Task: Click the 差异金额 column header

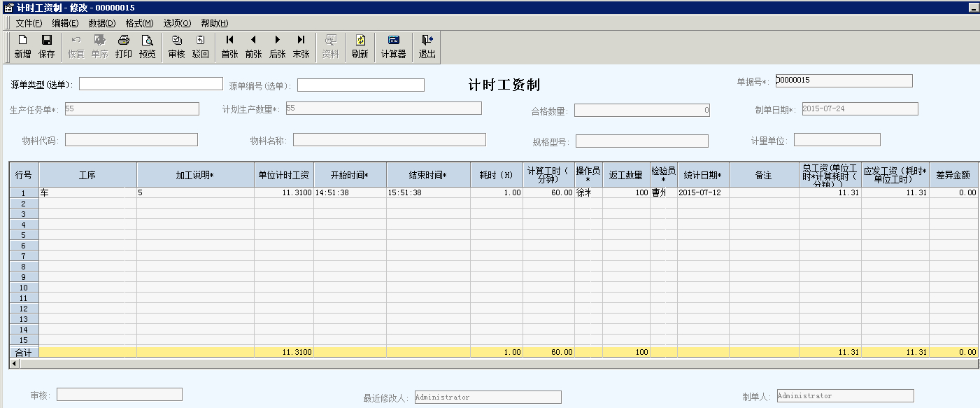Action: coord(953,175)
